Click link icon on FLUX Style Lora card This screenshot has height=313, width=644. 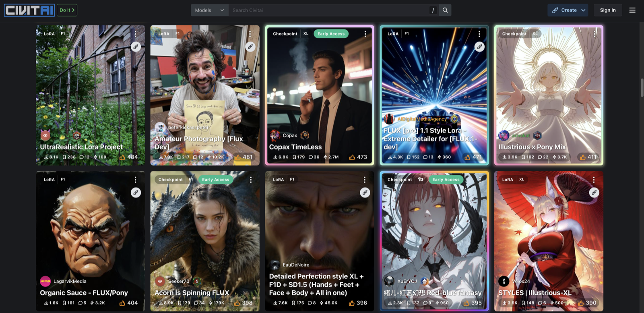point(479,47)
